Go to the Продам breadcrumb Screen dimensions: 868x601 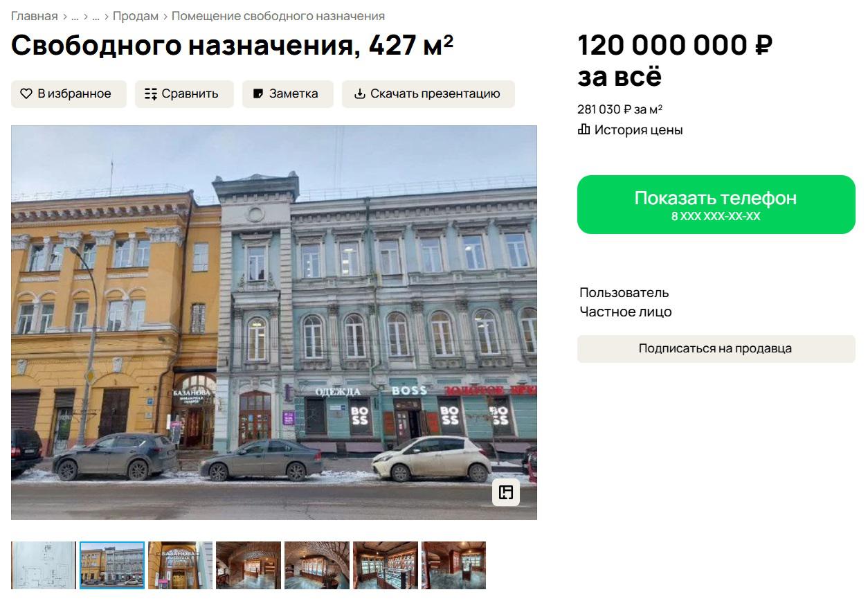click(x=136, y=16)
